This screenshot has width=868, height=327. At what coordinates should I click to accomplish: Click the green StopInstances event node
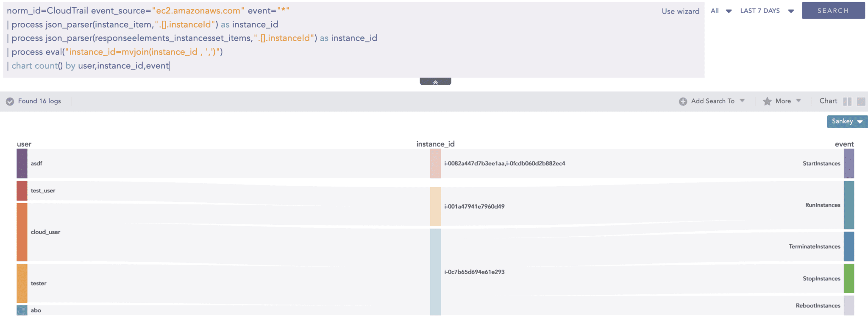coord(849,278)
